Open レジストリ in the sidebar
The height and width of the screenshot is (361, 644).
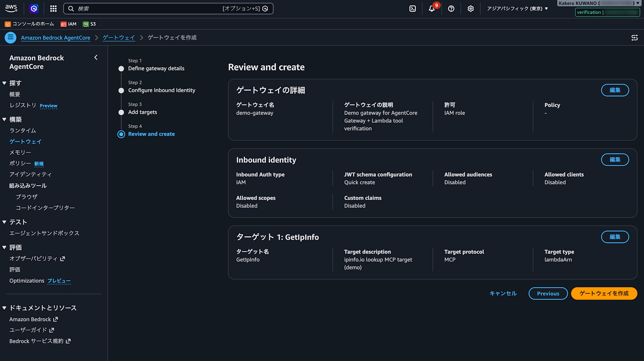pos(23,105)
